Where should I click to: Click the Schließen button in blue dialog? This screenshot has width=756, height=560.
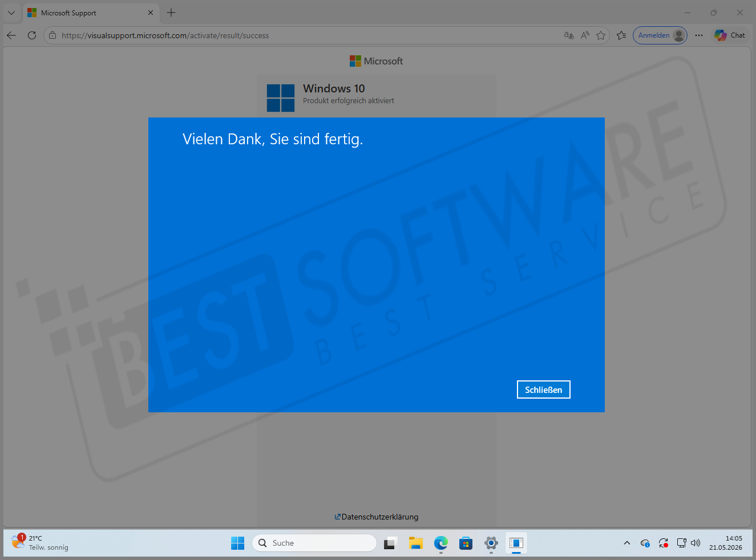(543, 389)
